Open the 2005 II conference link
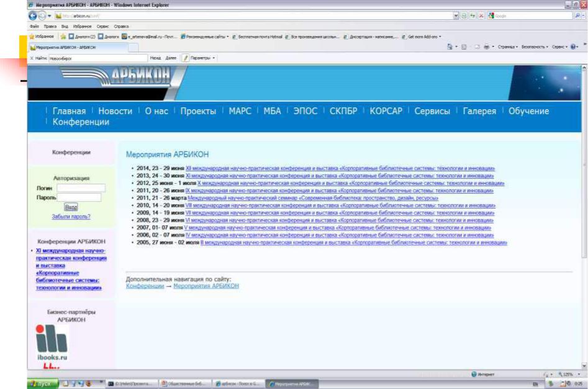This screenshot has width=588, height=389. [x=354, y=243]
